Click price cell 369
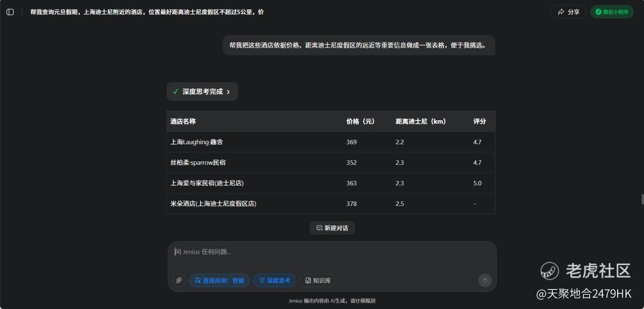The height and width of the screenshot is (309, 644). (x=352, y=142)
